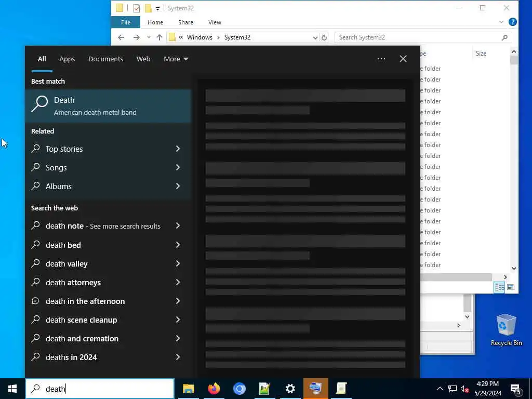Click the muted volume tray icon
The height and width of the screenshot is (399, 532).
click(464, 389)
